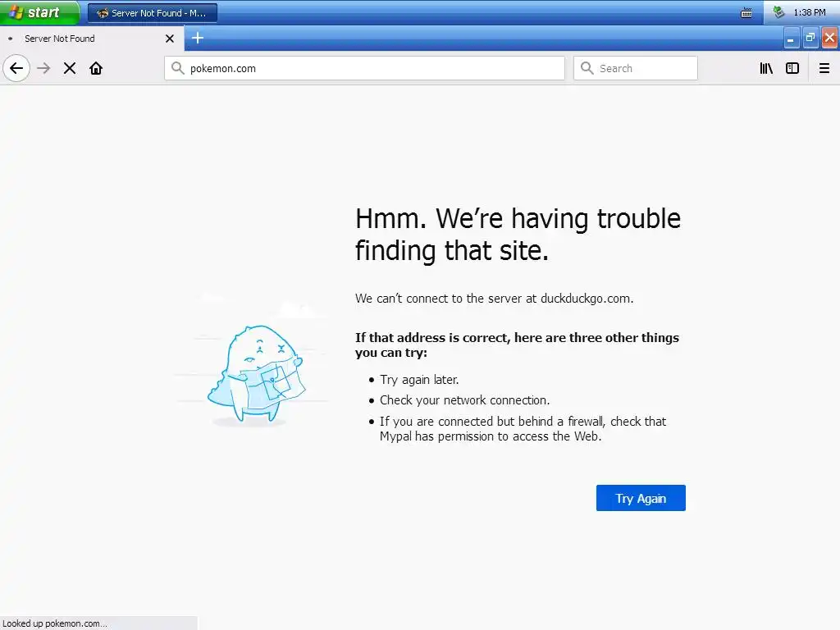
Task: Restore down the browser window
Action: (810, 38)
